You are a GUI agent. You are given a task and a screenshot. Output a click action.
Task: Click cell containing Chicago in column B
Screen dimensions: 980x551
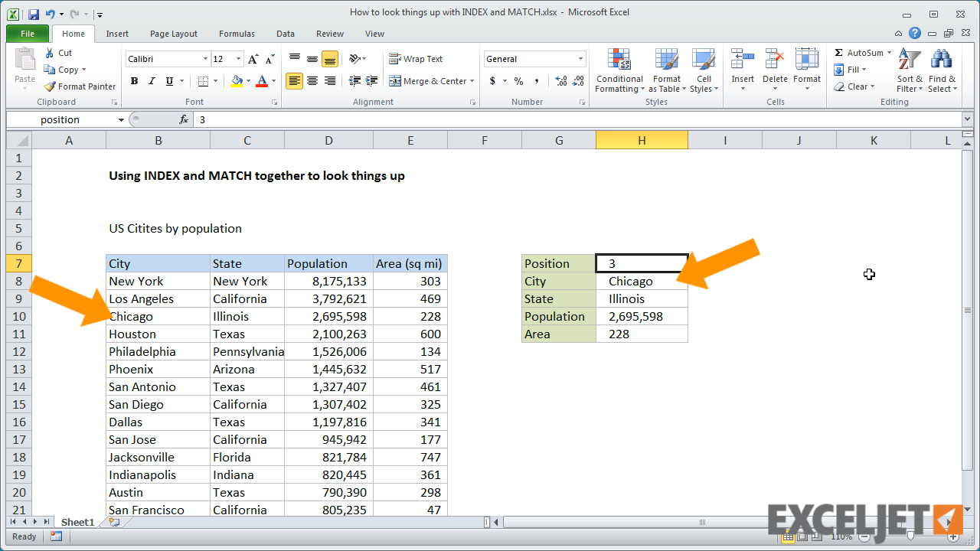click(x=158, y=316)
